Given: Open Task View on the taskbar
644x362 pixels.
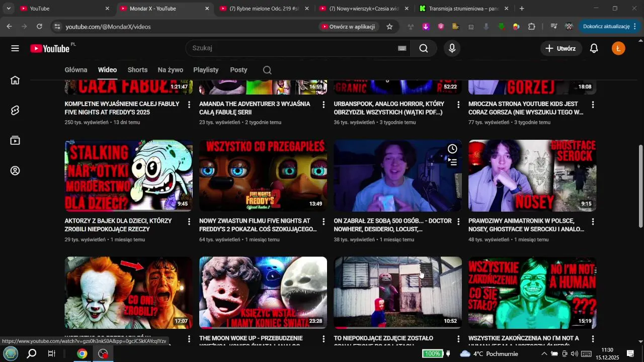Looking at the screenshot, I should tap(52, 353).
